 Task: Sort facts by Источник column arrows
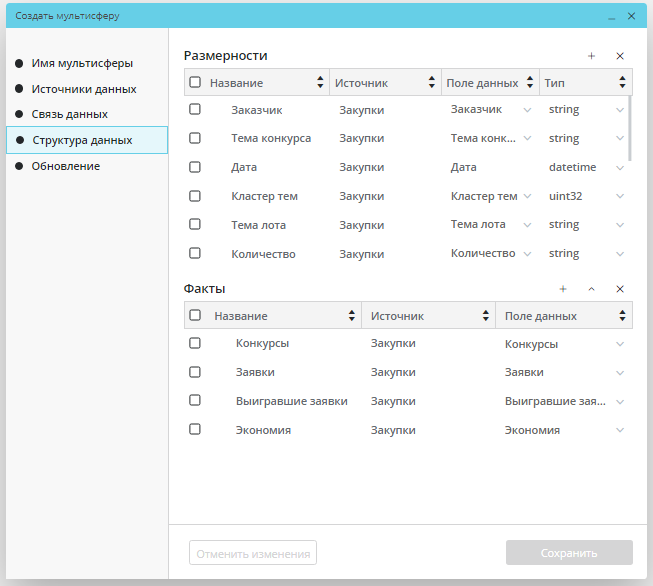pos(486,316)
